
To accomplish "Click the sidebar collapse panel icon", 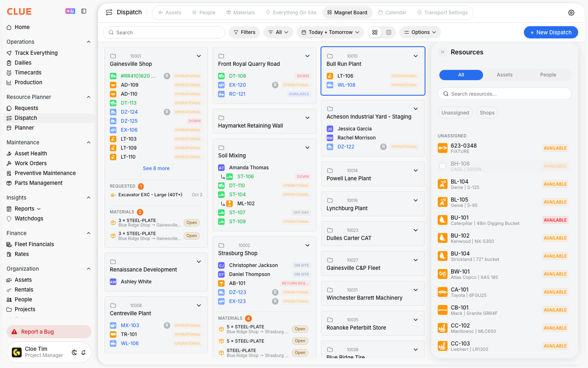I will (84, 11).
